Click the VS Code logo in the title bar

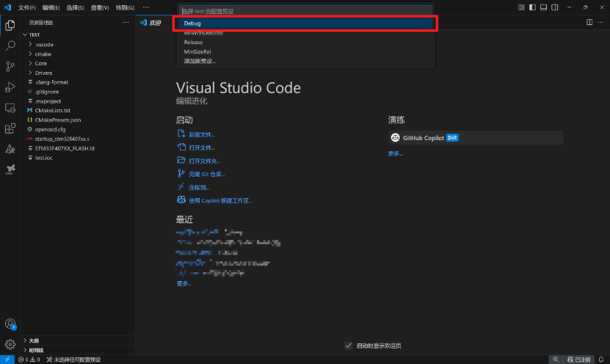[x=8, y=7]
